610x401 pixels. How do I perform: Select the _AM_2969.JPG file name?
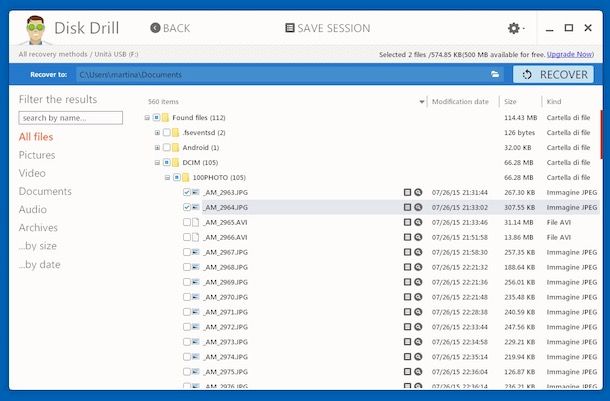226,282
